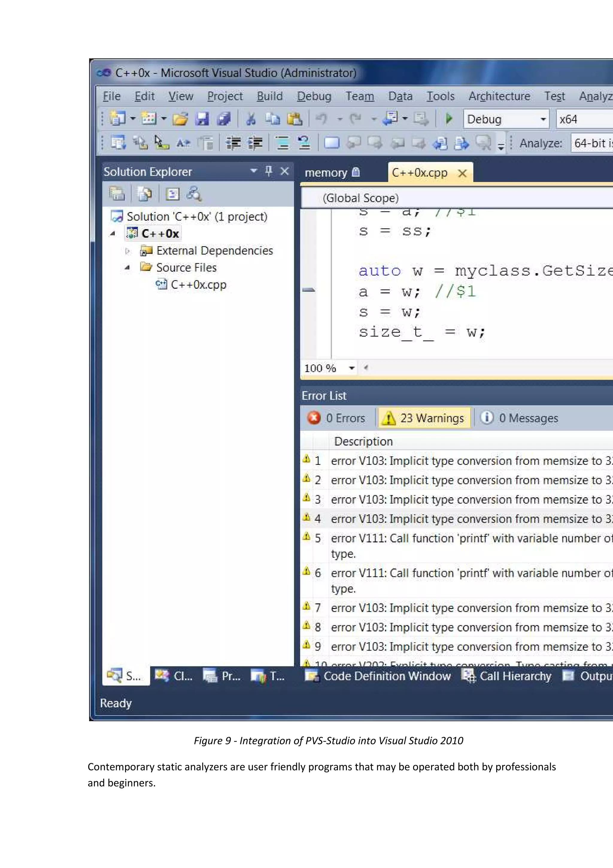
Task: Switch to the Output tab
Action: coord(587,676)
